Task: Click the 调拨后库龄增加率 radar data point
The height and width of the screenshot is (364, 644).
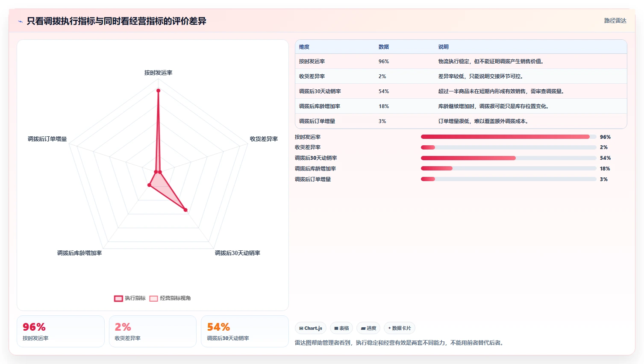Action: coord(149,185)
